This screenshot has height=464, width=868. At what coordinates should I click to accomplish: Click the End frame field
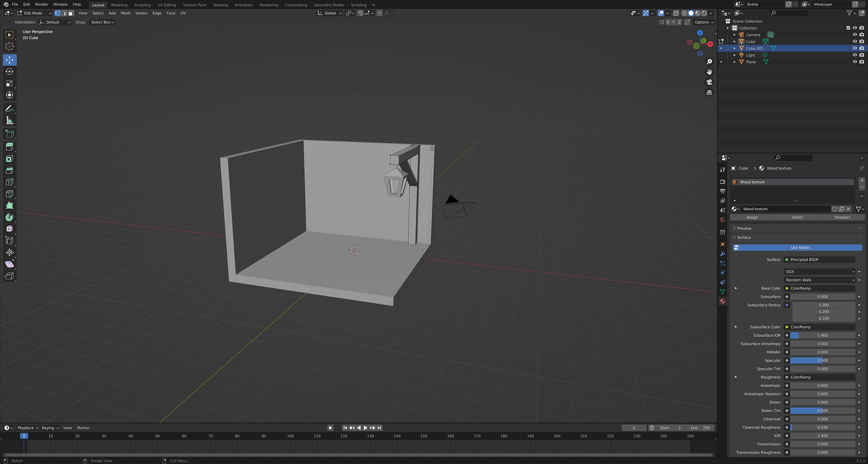tap(700, 428)
